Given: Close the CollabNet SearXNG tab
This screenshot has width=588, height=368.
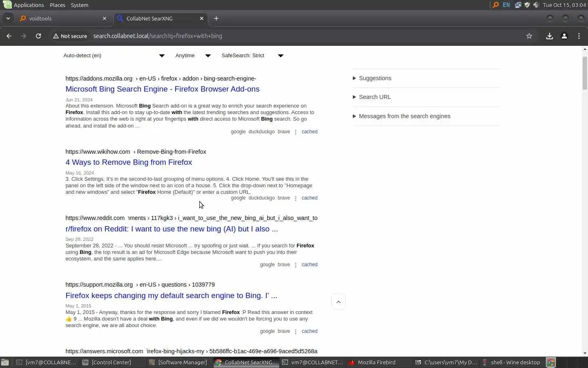Looking at the screenshot, I should click(x=202, y=18).
